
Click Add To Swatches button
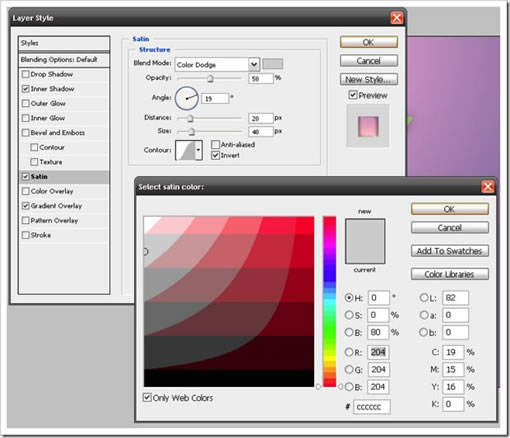coord(450,251)
